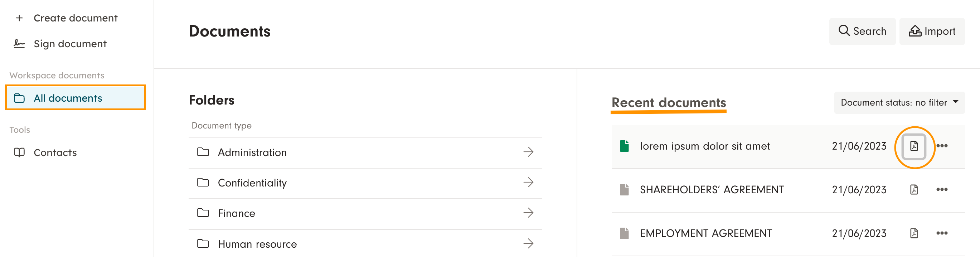This screenshot has height=257, width=980.
Task: Open the Document status filter dropdown
Action: pyautogui.click(x=899, y=103)
